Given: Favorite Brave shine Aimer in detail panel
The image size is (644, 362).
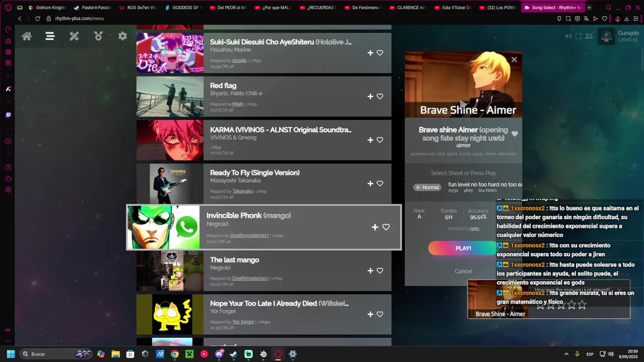Looking at the screenshot, I should pos(514,134).
